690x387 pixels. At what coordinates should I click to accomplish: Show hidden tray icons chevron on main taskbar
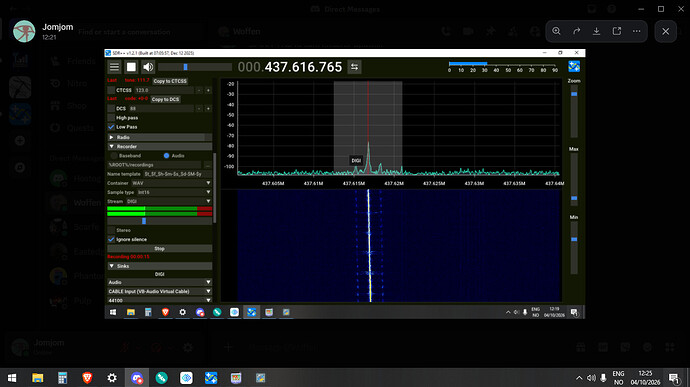click(x=579, y=378)
